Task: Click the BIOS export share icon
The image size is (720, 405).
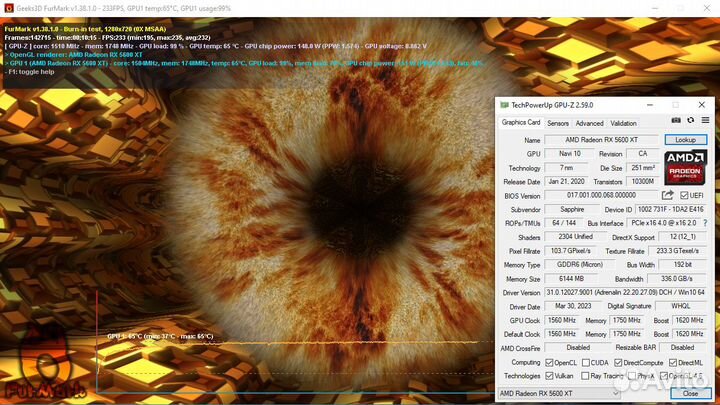Action: point(669,195)
